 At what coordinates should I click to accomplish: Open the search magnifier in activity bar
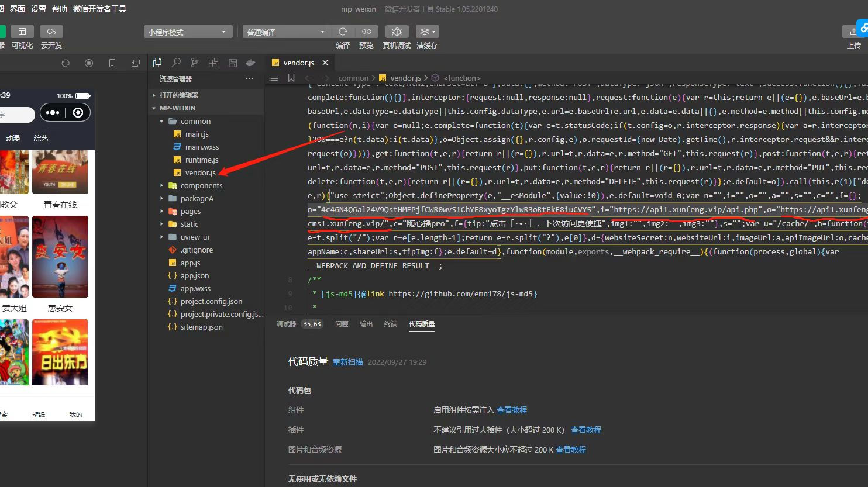coord(176,63)
